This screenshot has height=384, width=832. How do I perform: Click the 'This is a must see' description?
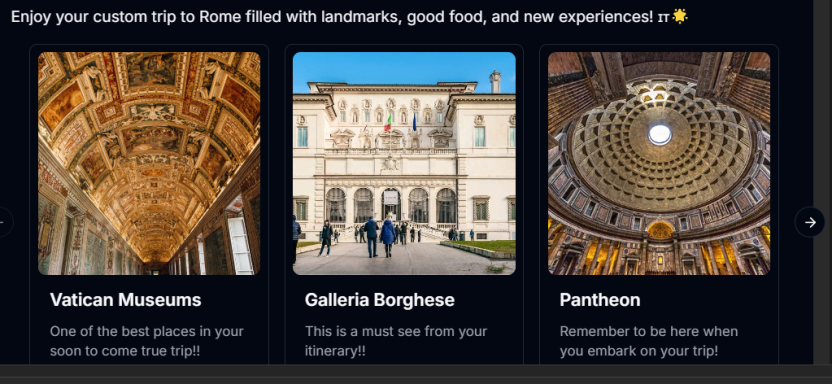coord(396,341)
